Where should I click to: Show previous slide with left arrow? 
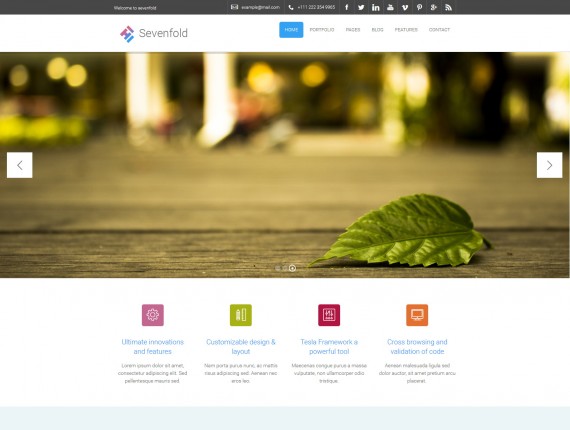click(20, 165)
